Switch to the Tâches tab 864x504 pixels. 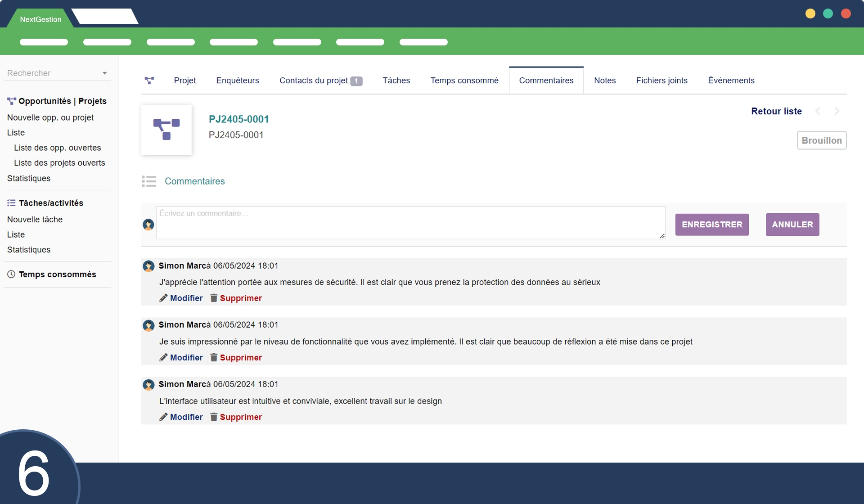(396, 81)
